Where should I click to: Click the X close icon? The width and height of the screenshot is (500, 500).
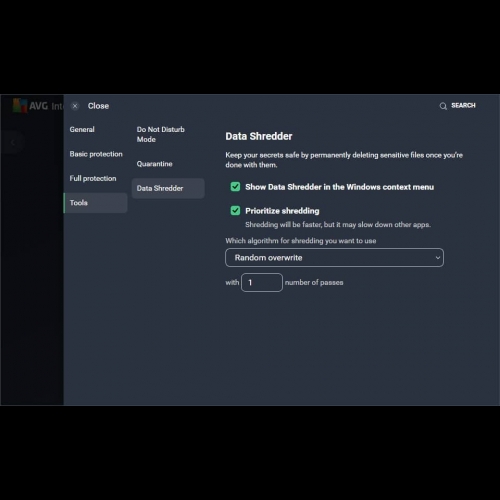[75, 106]
